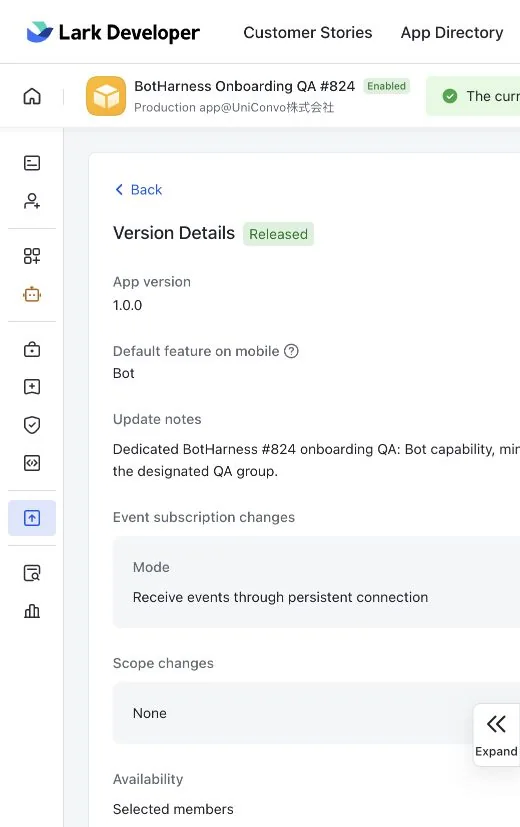Click the Mode label in event subscription box
Image resolution: width=520 pixels, height=827 pixels.
(151, 568)
